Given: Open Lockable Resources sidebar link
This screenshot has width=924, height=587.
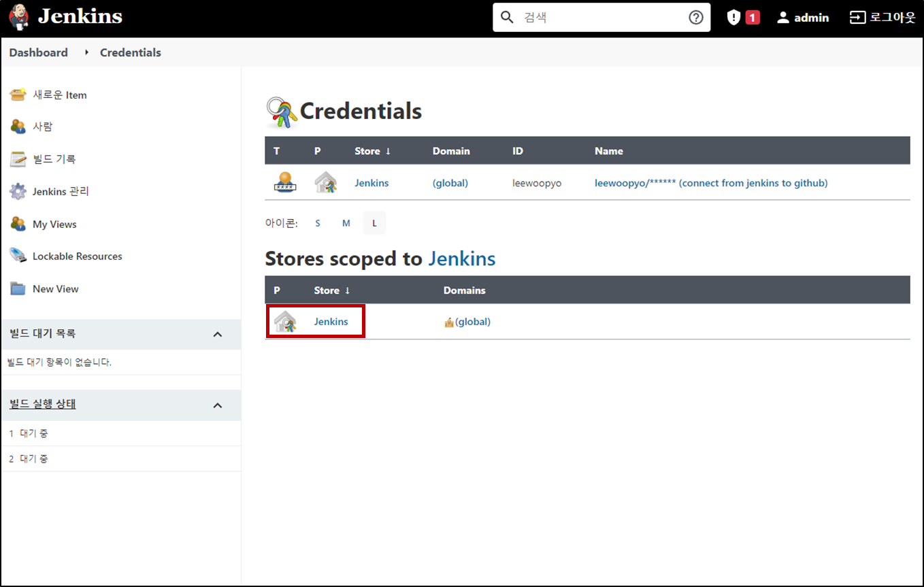Looking at the screenshot, I should [x=78, y=256].
